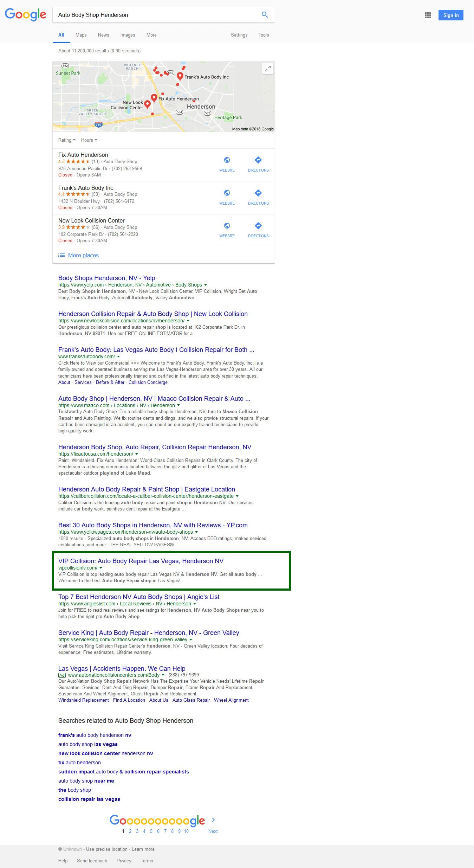474x868 pixels.
Task: Click the Ad badge on AutoNation result
Action: coord(62,675)
